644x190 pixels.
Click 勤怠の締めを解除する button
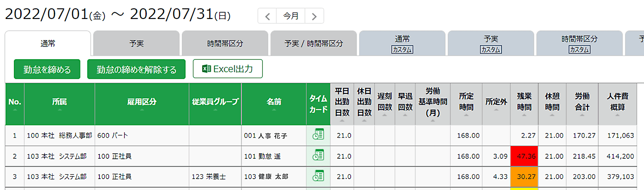click(136, 69)
